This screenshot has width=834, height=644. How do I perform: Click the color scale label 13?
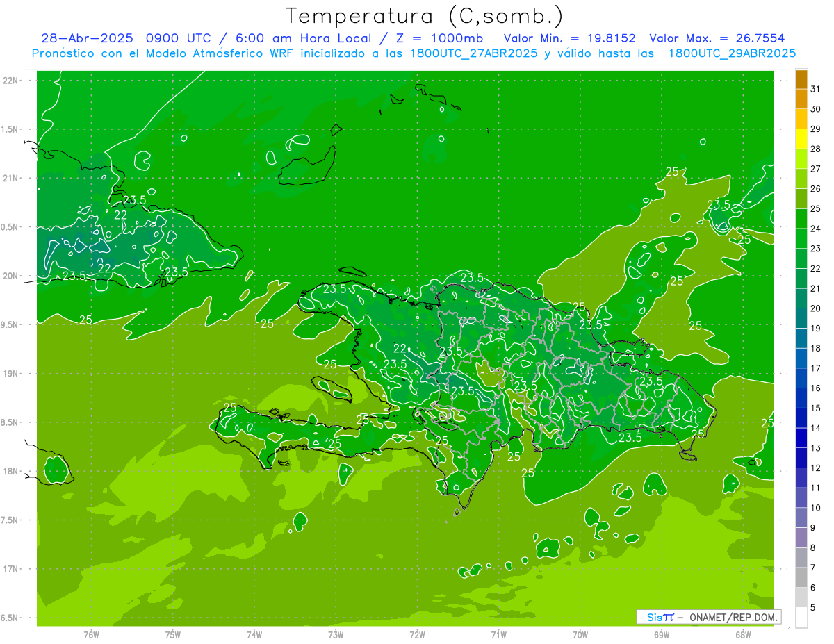pyautogui.click(x=815, y=448)
